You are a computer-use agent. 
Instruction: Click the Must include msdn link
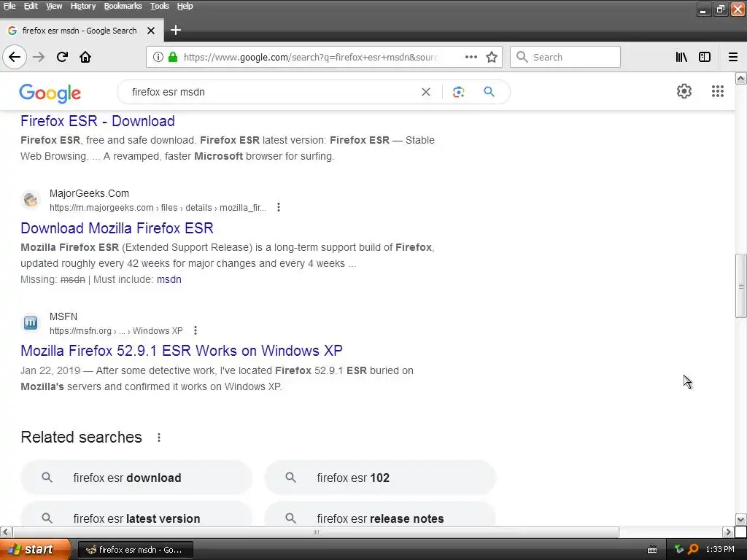click(x=169, y=279)
